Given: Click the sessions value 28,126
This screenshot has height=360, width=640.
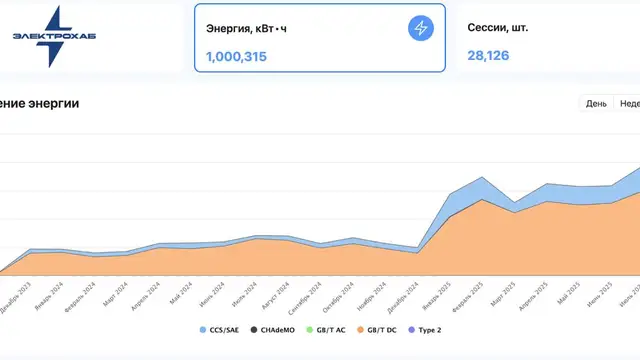Looking at the screenshot, I should pos(488,56).
